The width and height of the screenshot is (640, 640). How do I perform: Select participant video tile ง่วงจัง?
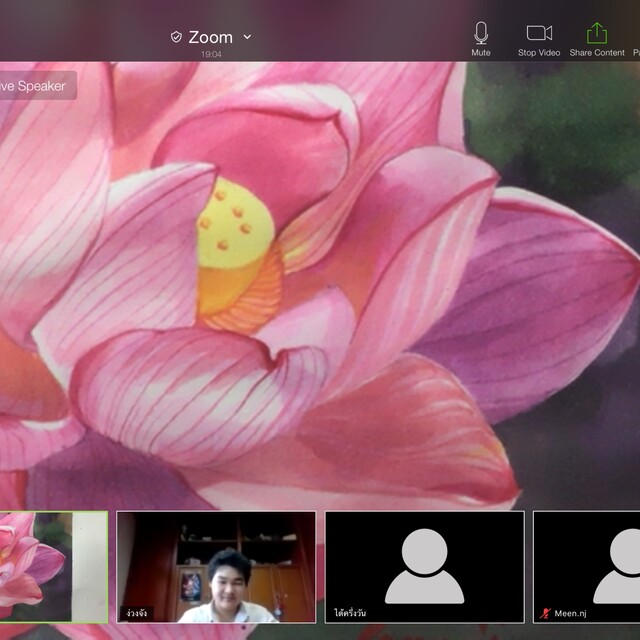pyautogui.click(x=216, y=567)
